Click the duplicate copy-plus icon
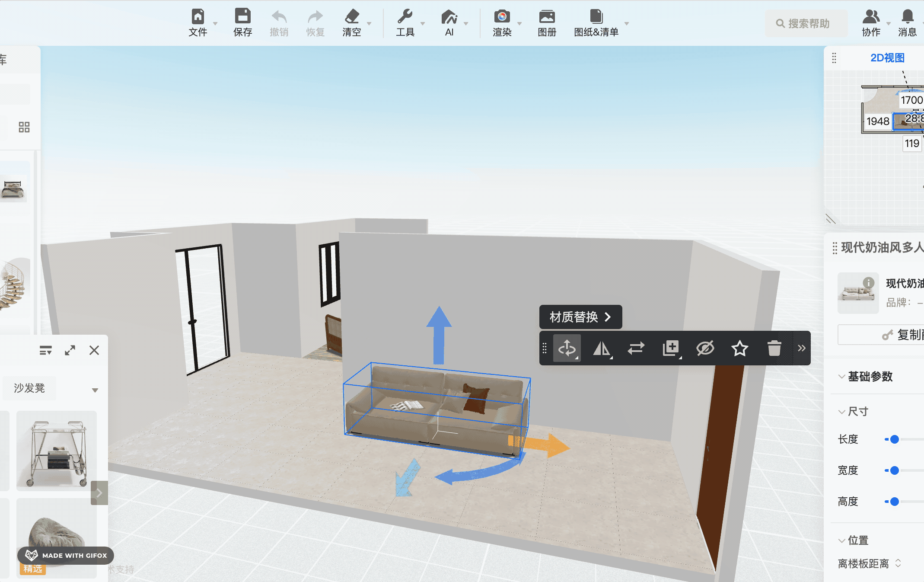Viewport: 924px width, 582px height. [671, 348]
